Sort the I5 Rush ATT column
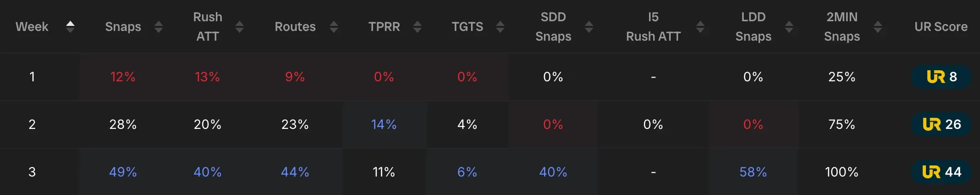 pyautogui.click(x=700, y=27)
